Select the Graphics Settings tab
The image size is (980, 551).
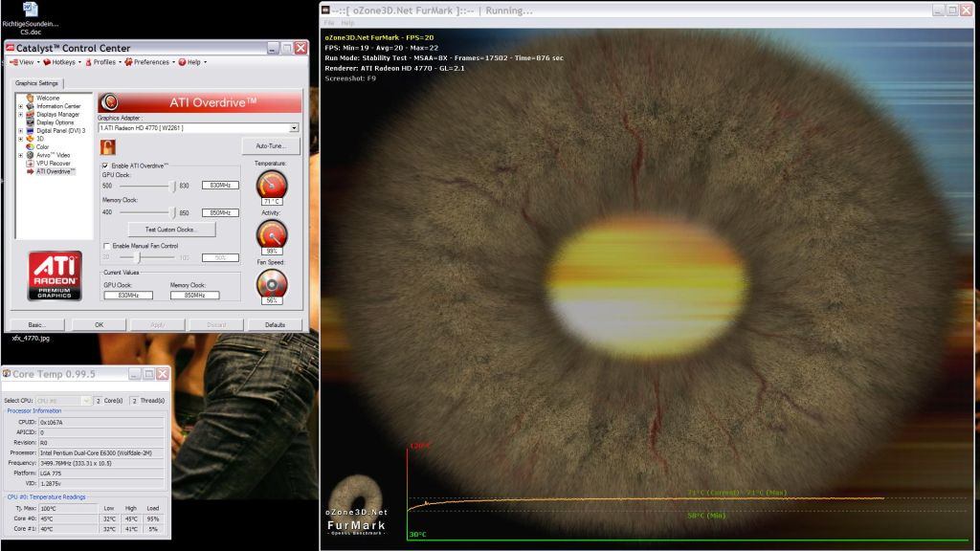pos(37,82)
